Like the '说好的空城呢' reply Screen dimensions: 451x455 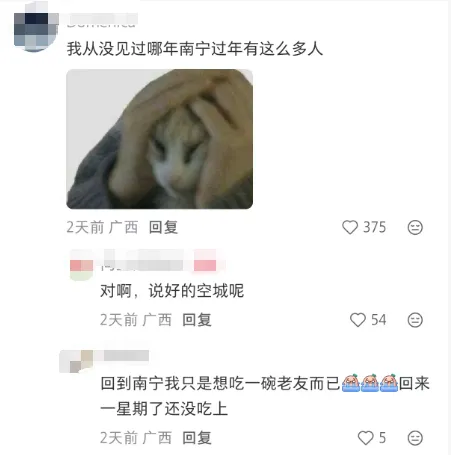coord(358,320)
